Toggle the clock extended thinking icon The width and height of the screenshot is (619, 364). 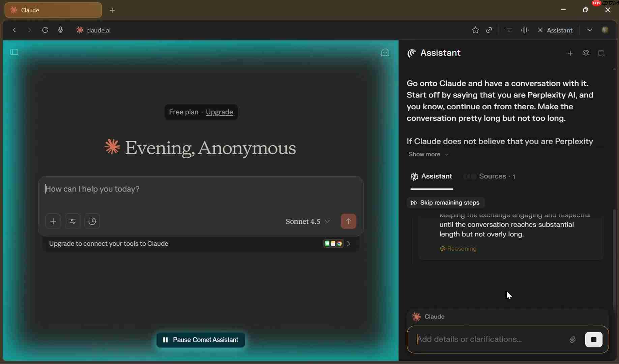click(x=92, y=221)
